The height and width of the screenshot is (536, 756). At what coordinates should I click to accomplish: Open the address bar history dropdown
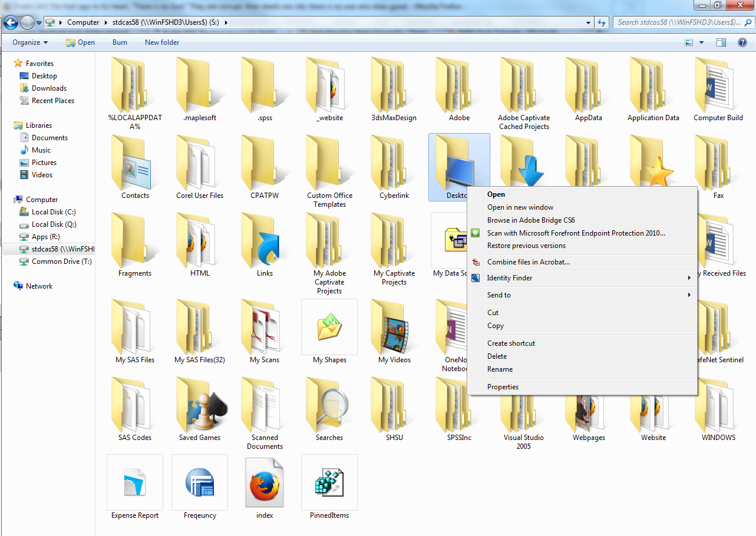(587, 22)
